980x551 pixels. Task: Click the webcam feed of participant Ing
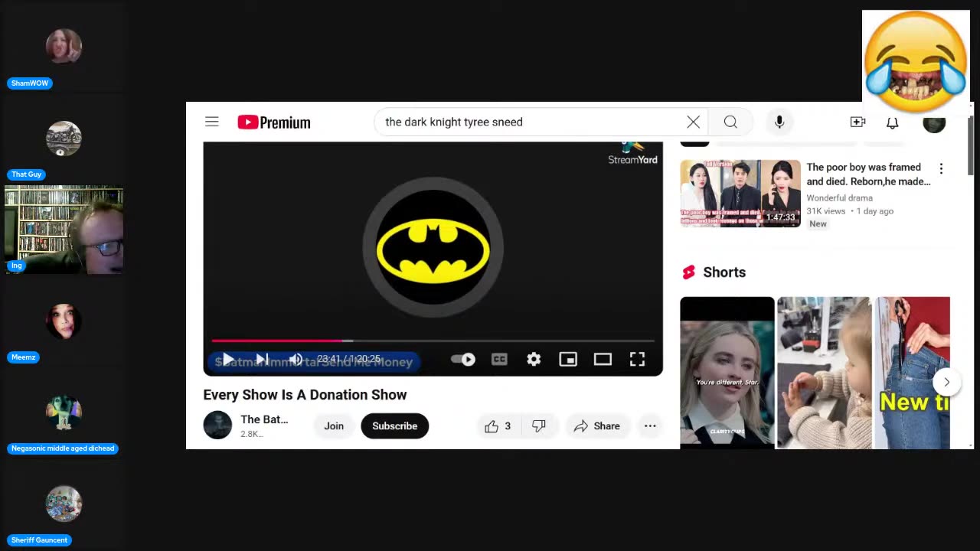click(64, 230)
